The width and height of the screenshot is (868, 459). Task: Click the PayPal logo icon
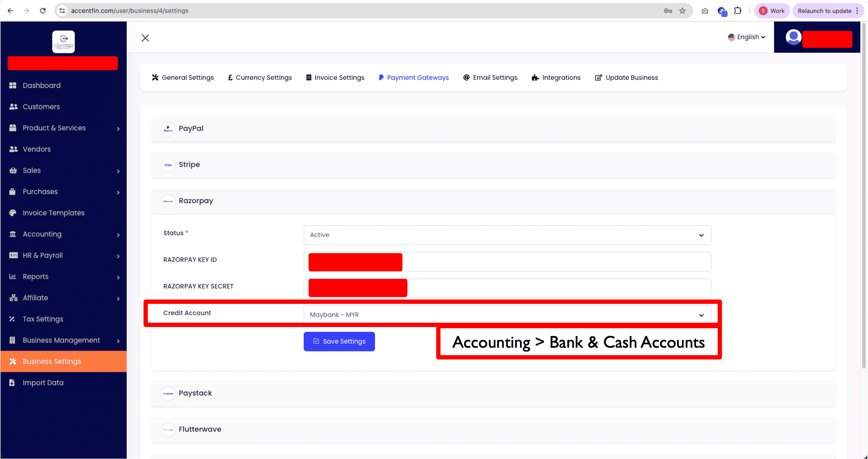[168, 129]
